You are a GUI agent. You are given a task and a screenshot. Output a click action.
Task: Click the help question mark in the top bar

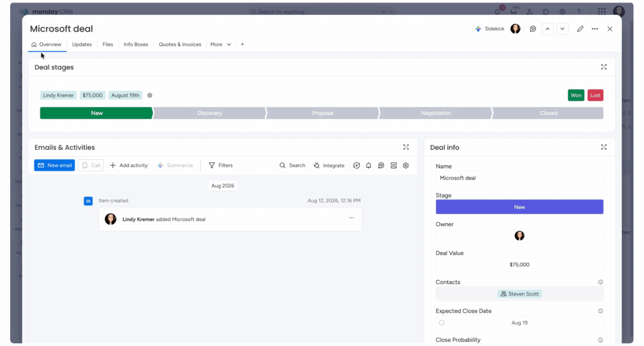579,12
